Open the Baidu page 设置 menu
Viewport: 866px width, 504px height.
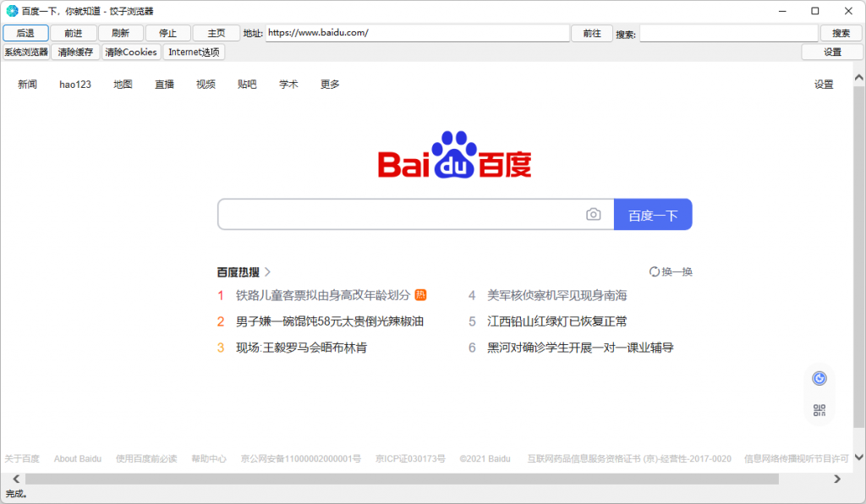click(x=824, y=84)
